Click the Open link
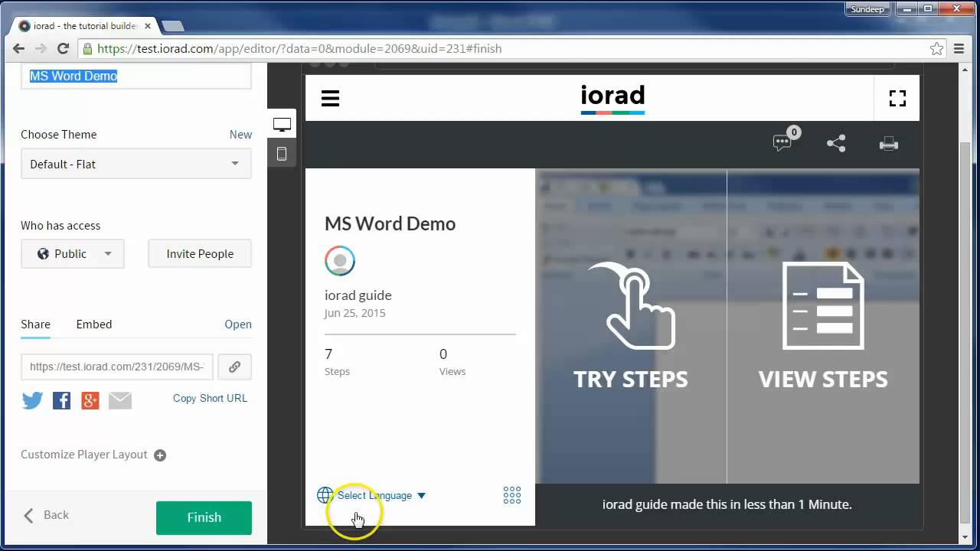Viewport: 980px width, 551px height. [238, 324]
